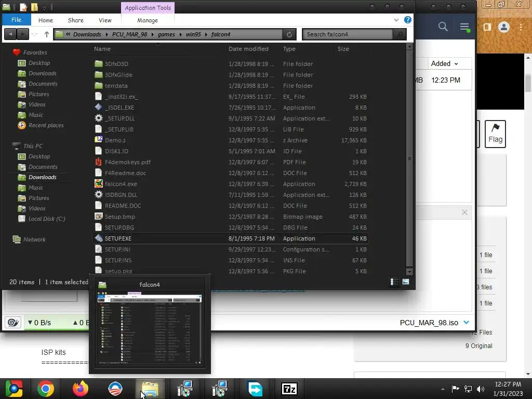Click the browser page search magnifier icon

(x=443, y=26)
